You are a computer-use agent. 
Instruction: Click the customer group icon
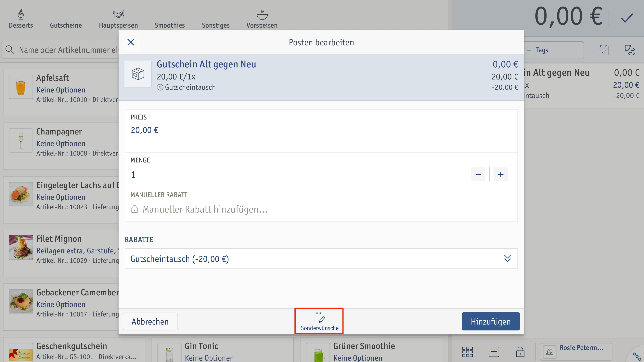click(549, 352)
